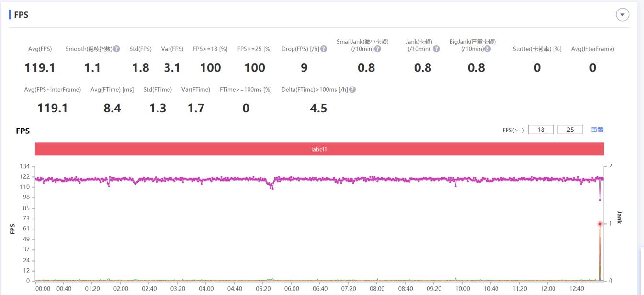
Task: Click the Avg(FTime) value 8.4
Action: click(112, 109)
